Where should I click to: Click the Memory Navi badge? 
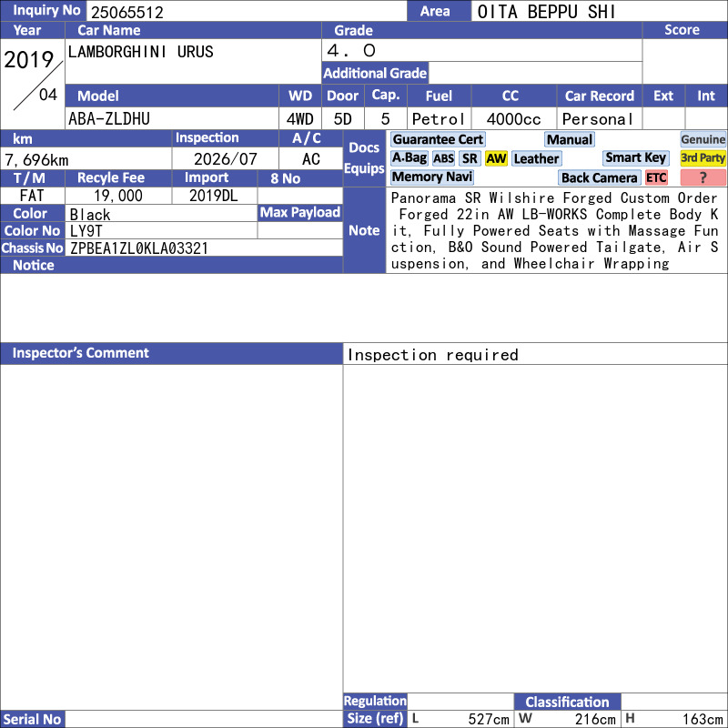[x=431, y=177]
